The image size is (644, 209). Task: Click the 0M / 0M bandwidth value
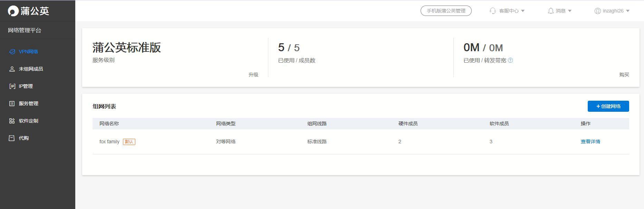[483, 47]
